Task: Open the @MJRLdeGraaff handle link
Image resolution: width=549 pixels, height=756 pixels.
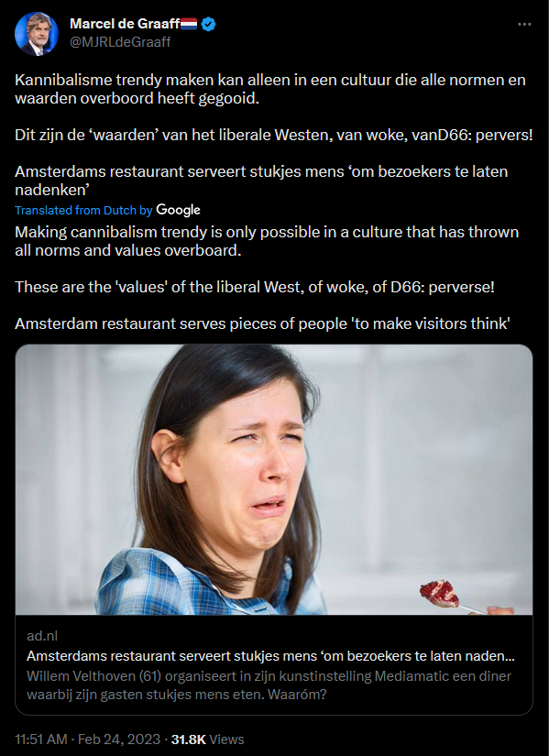Action: (x=120, y=42)
